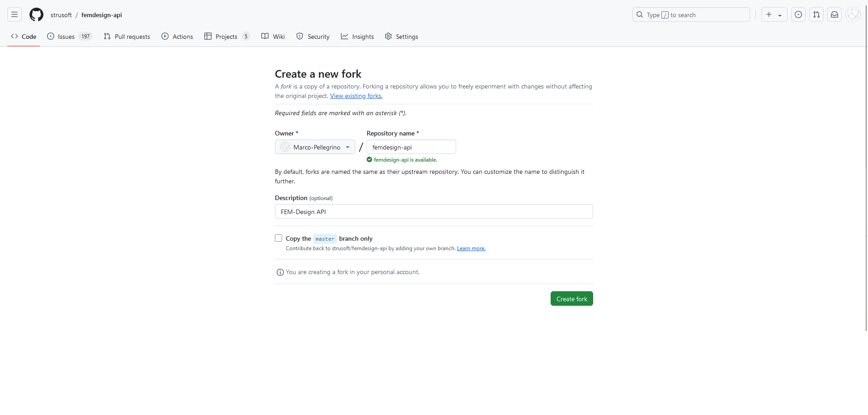The image size is (868, 415).
Task: Click the user profile avatar
Action: [x=853, y=15]
